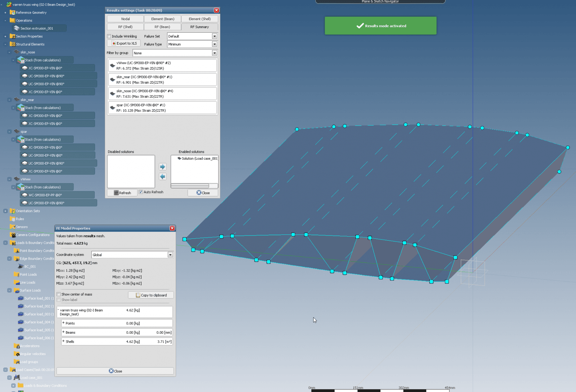Open the Failure Set dropdown

pyautogui.click(x=215, y=36)
